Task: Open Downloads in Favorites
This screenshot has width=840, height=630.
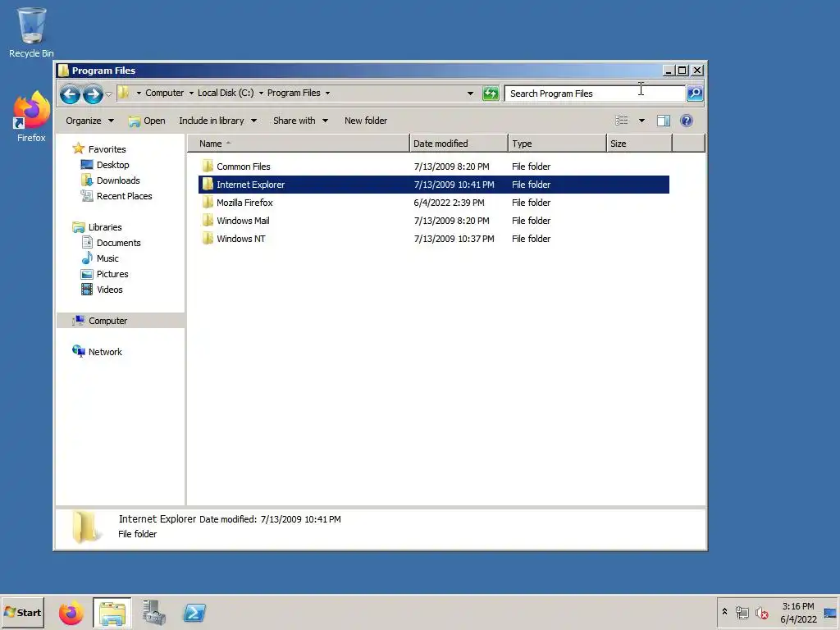Action: pyautogui.click(x=118, y=180)
